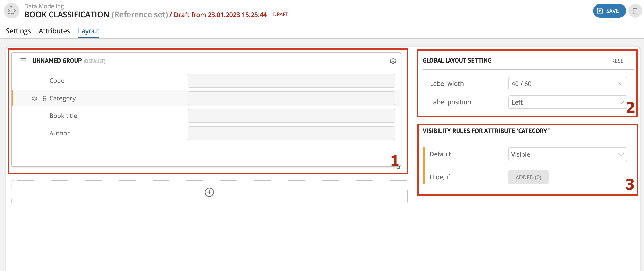Click the (Reference set) title text
The width and height of the screenshot is (644, 271).
(x=140, y=15)
